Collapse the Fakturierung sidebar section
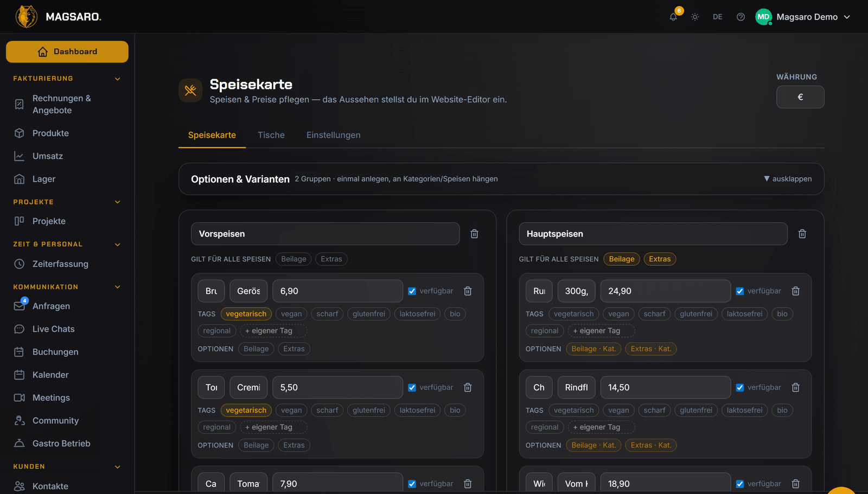The height and width of the screenshot is (494, 868). (118, 79)
